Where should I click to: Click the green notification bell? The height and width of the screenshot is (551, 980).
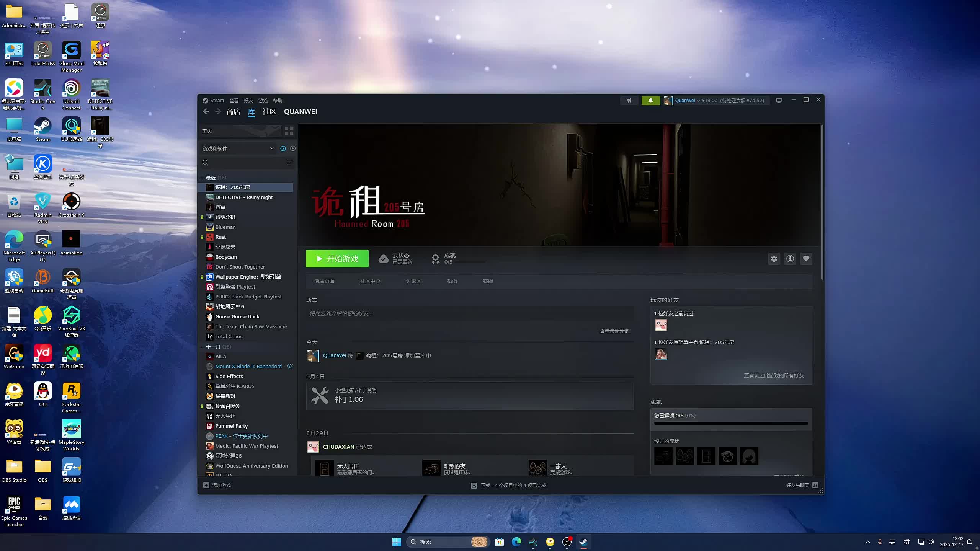(x=650, y=100)
